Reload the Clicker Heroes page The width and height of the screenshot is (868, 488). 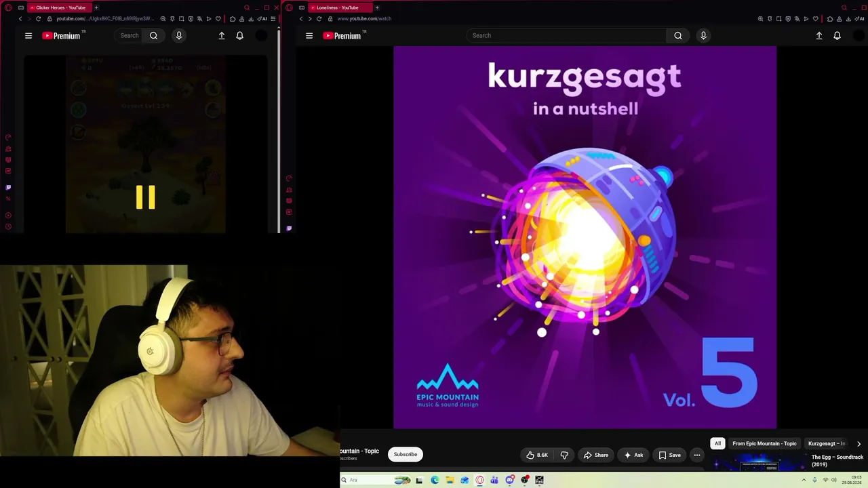click(x=38, y=19)
